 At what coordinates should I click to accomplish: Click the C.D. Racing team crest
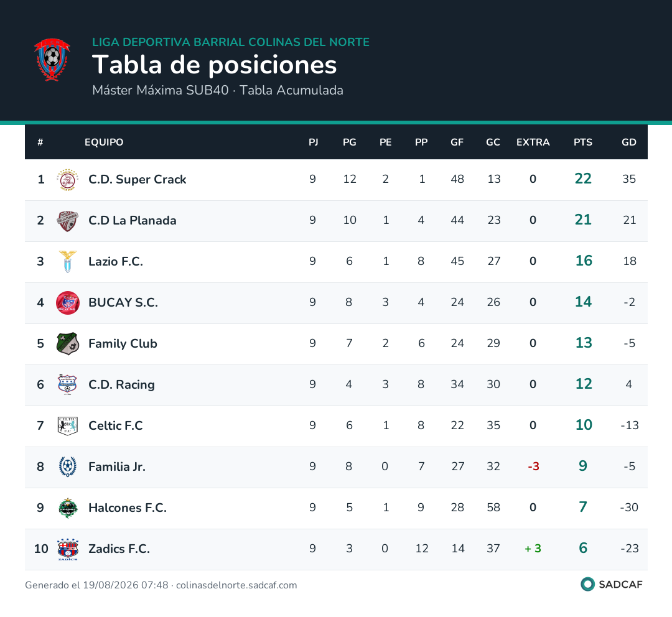(x=68, y=385)
